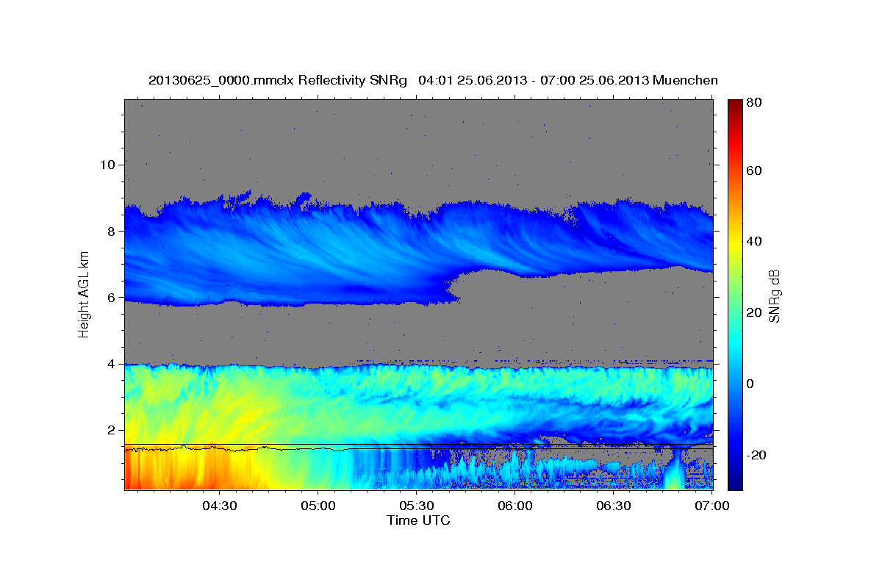Click the 'SNRg dB' colorbar label

(x=774, y=295)
